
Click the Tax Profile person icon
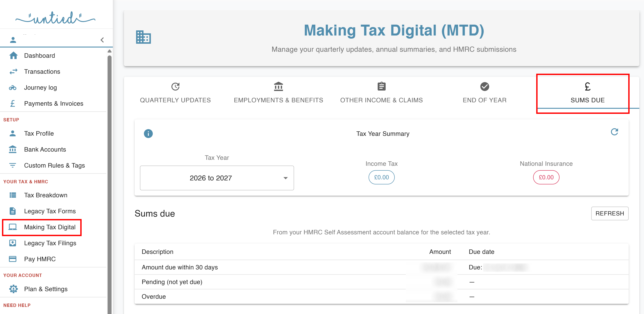[x=12, y=133]
